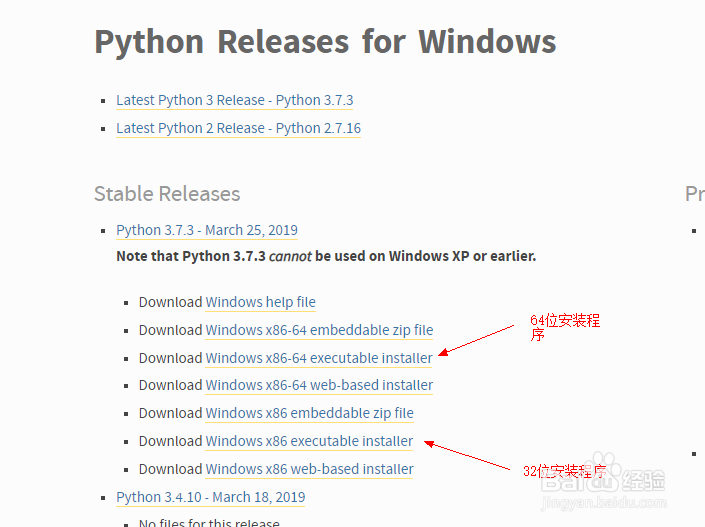Choose the Windows x86 web-based installer link
The width and height of the screenshot is (705, 527).
(309, 469)
